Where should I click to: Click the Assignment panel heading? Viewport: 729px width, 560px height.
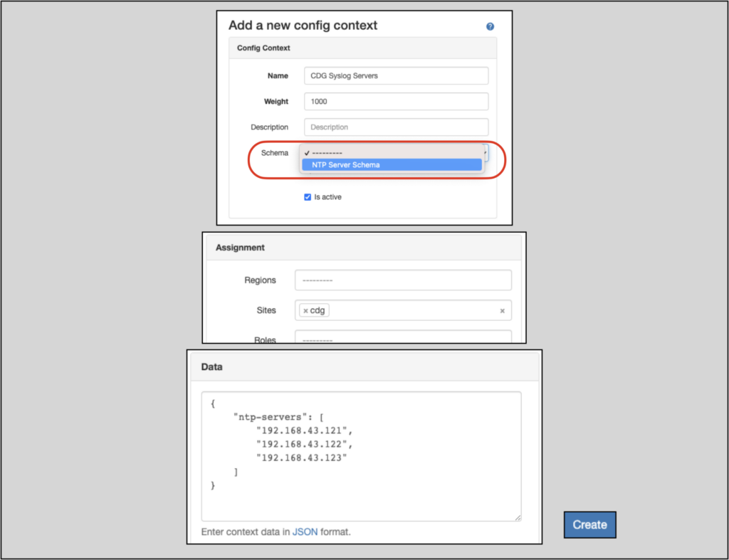pos(240,248)
